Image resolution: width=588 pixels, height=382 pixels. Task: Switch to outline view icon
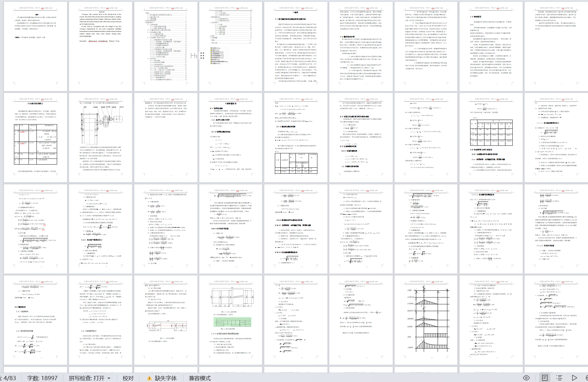[559, 378]
